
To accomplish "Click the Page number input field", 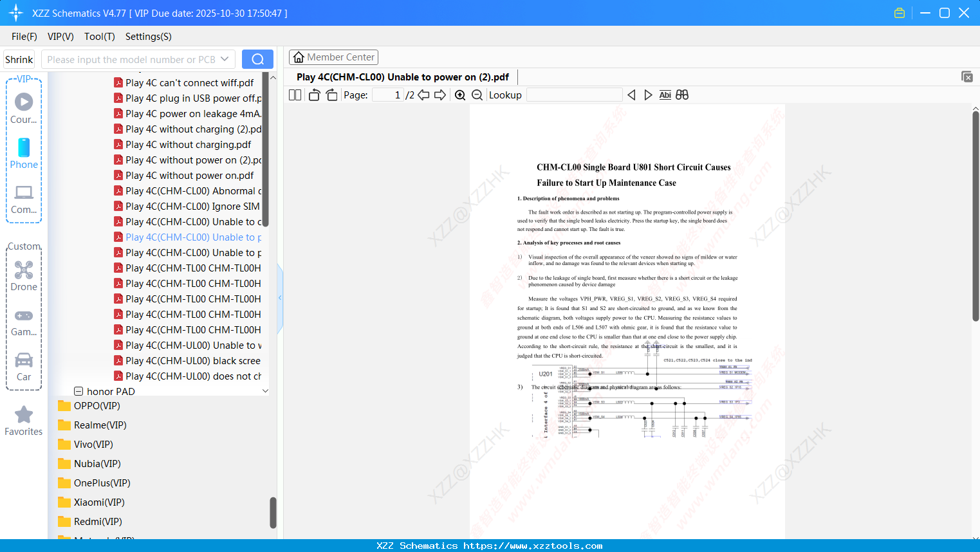I will coord(387,95).
